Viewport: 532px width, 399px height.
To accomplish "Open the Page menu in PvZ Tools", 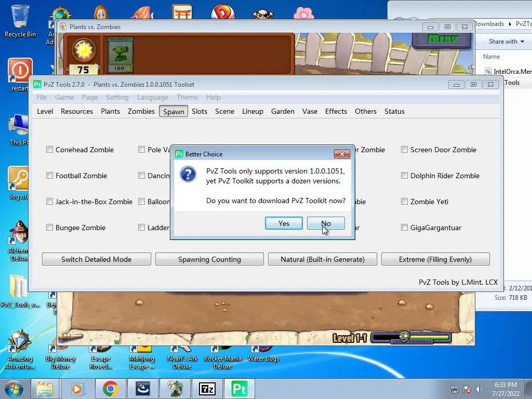I will point(89,97).
